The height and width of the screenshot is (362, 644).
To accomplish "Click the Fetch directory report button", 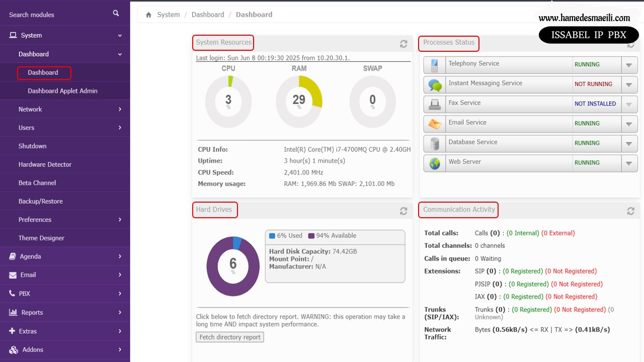I will coord(230,337).
